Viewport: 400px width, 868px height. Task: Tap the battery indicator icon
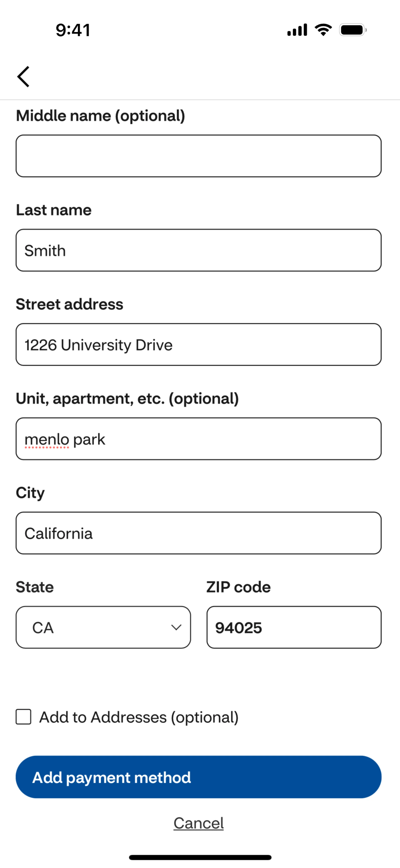[x=352, y=30]
